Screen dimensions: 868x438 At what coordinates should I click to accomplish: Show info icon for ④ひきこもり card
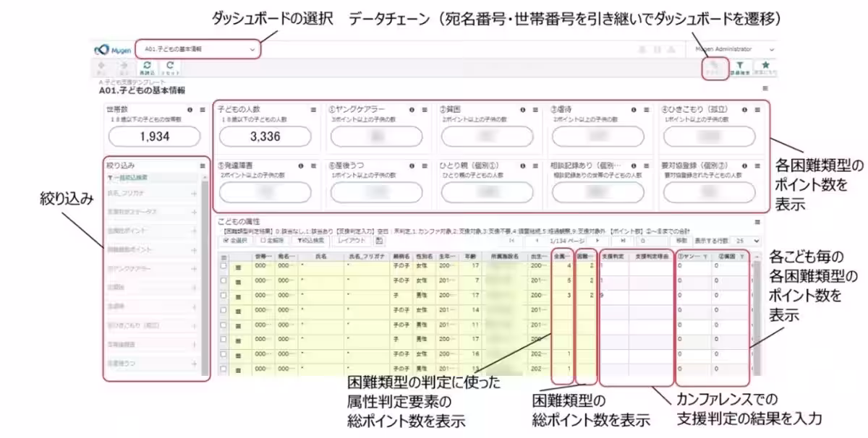[x=745, y=110]
